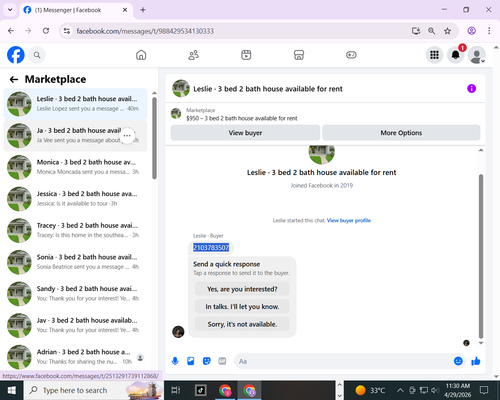Close the Messenger Facebook tab
The height and width of the screenshot is (400, 500).
[x=125, y=10]
